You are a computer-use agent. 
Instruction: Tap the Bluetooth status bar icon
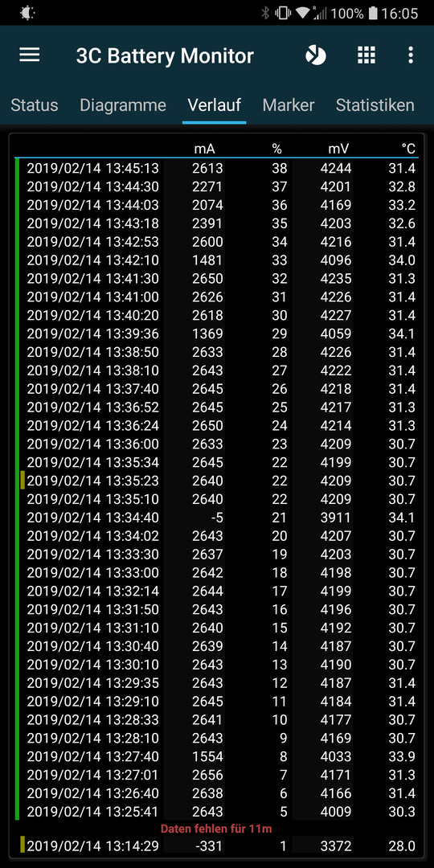point(265,13)
